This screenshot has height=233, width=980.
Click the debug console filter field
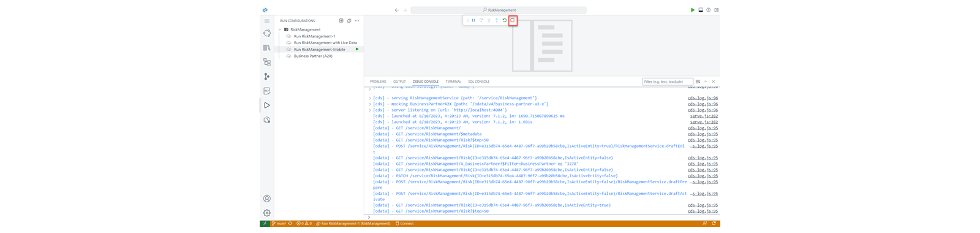click(x=667, y=82)
